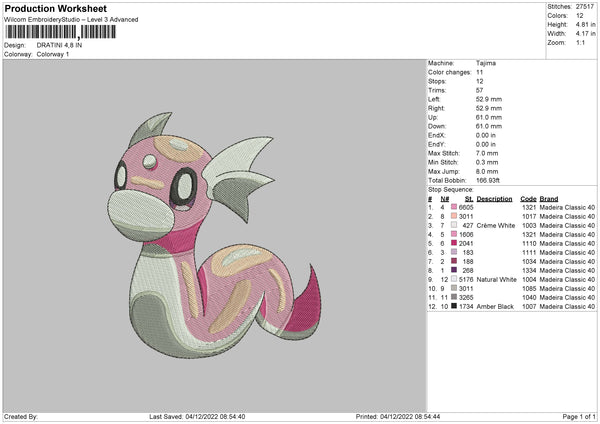Click the Min Stitch value '0.3 mm'

click(487, 162)
